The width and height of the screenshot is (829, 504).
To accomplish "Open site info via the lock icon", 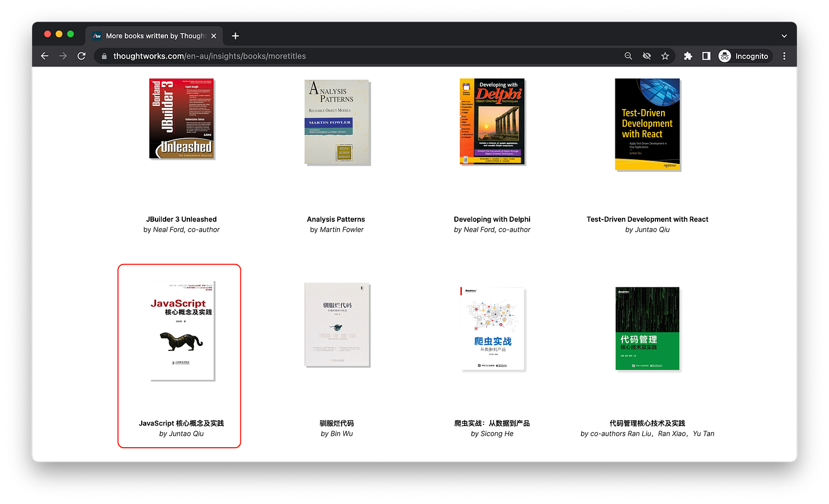I will pyautogui.click(x=104, y=56).
